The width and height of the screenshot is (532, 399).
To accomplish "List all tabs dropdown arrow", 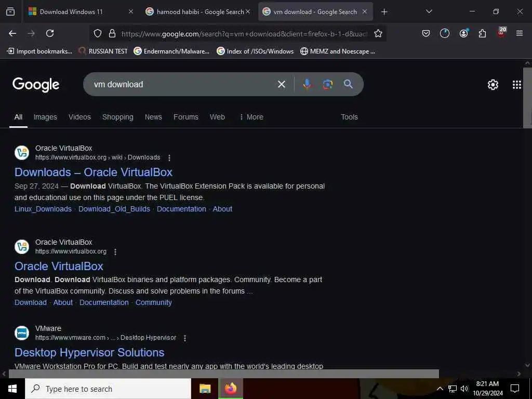I will (x=429, y=11).
